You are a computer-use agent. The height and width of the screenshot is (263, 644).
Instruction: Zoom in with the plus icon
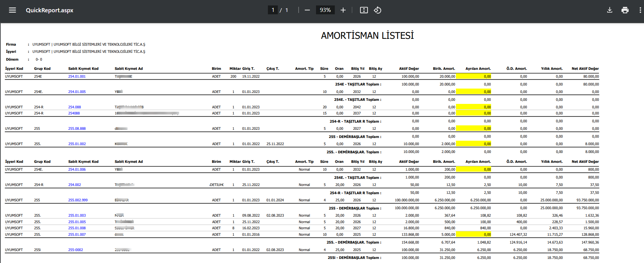tap(343, 10)
